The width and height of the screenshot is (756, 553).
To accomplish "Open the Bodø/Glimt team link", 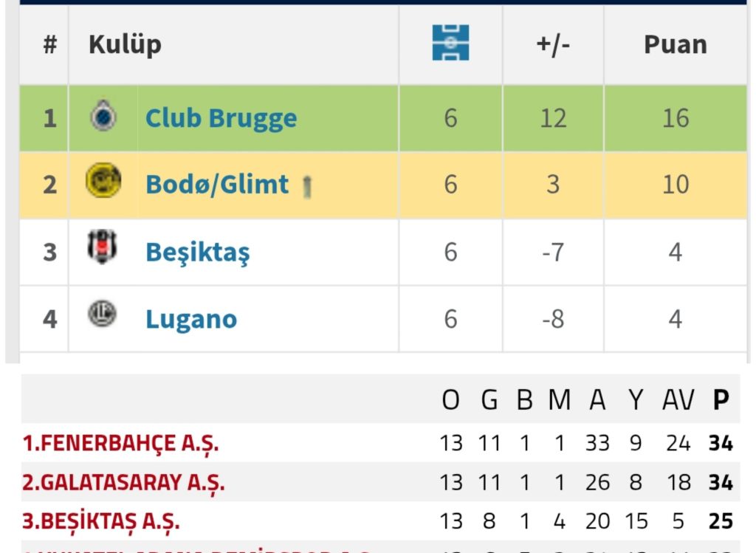I will point(216,184).
